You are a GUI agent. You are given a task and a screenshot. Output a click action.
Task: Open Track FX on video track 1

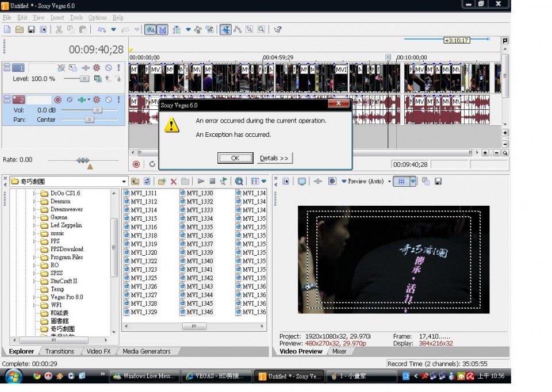tap(97, 68)
